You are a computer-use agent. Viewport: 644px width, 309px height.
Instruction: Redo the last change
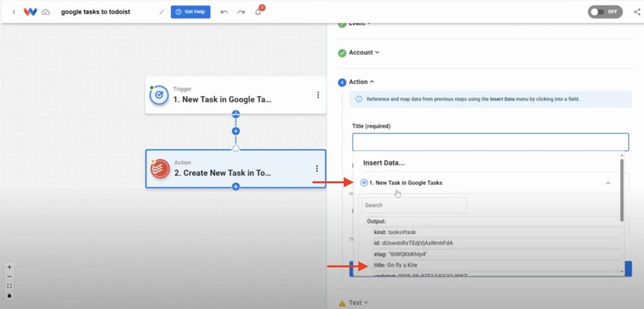point(241,12)
